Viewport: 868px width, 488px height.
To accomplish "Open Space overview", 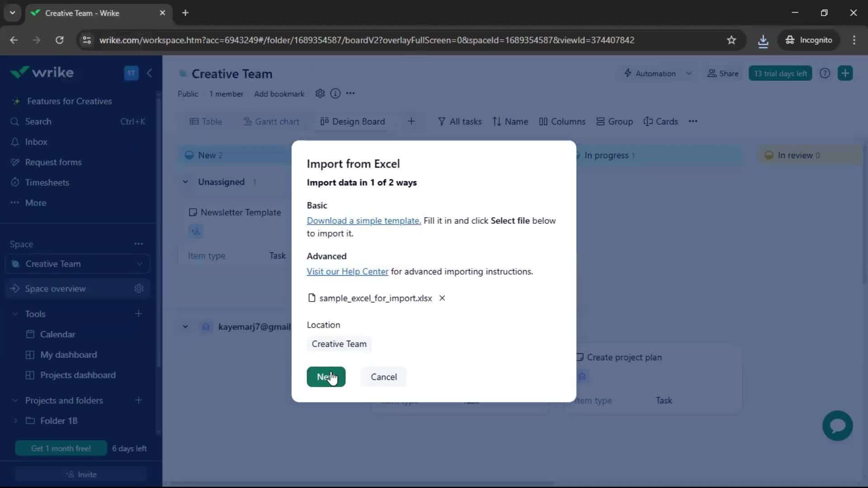I will (x=55, y=289).
